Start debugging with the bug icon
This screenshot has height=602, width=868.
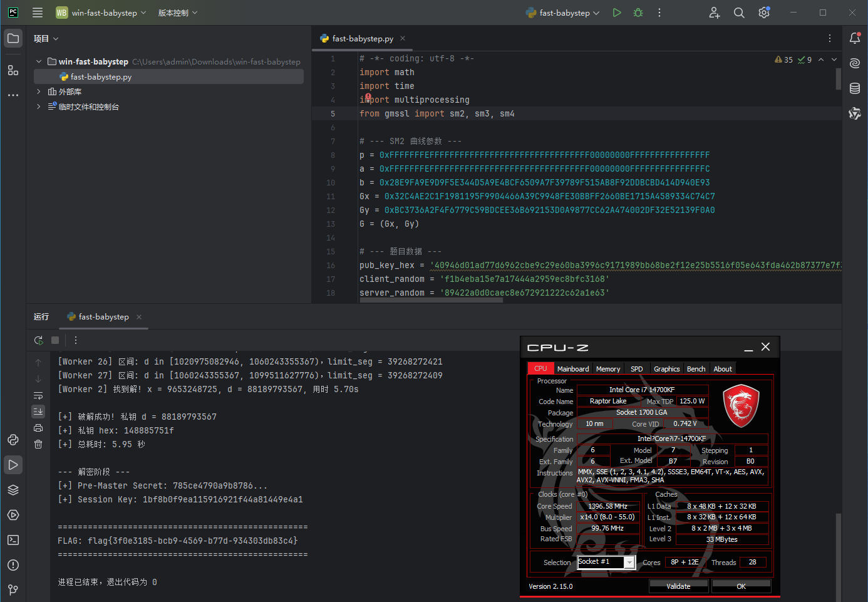coord(638,13)
